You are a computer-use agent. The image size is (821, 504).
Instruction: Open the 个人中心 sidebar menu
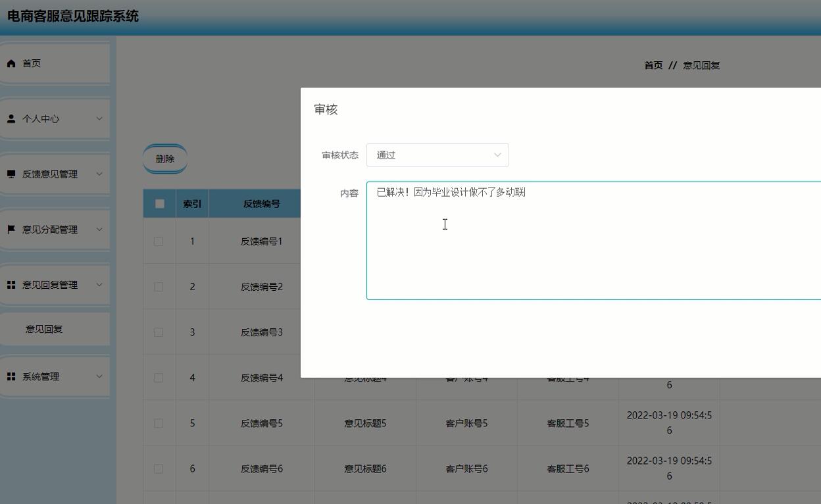tap(55, 119)
